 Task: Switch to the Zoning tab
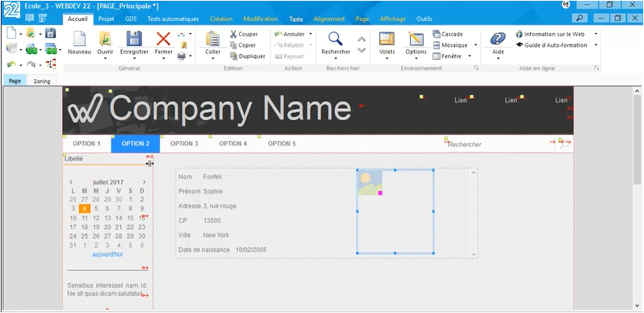pyautogui.click(x=42, y=81)
